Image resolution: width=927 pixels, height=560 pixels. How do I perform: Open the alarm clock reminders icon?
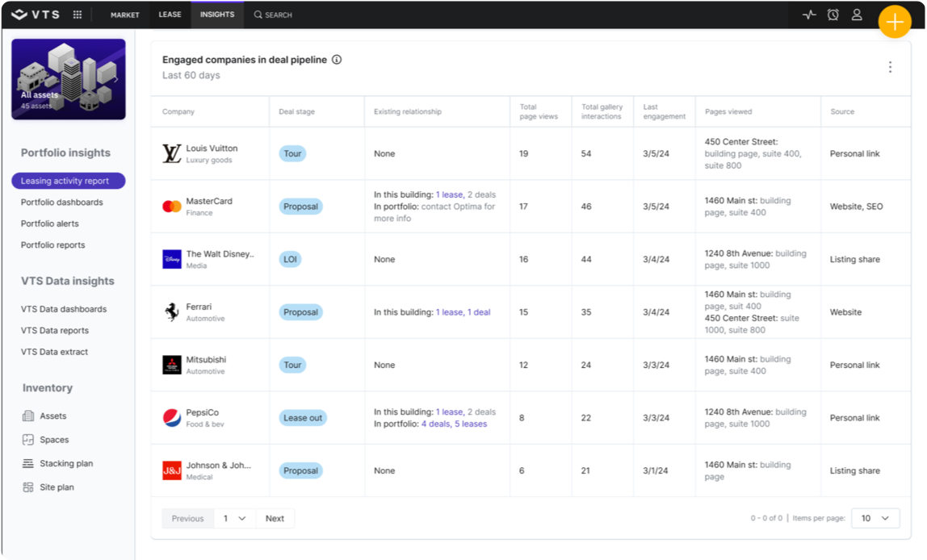(833, 15)
